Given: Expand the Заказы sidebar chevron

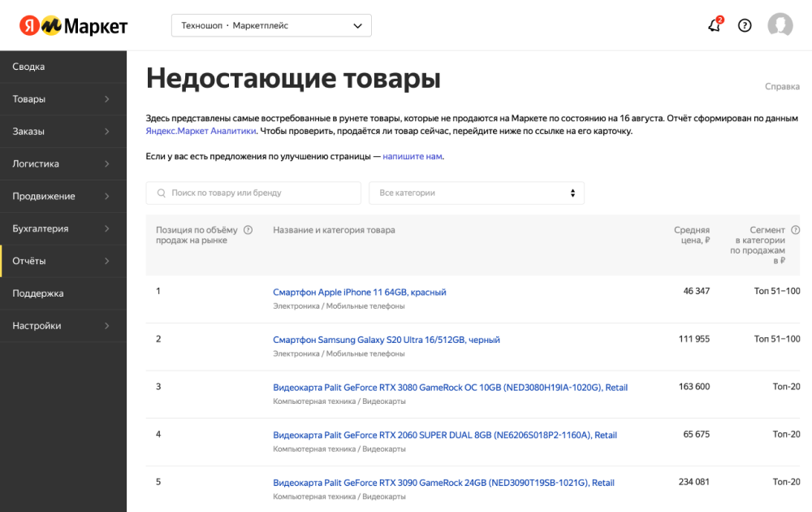Looking at the screenshot, I should tap(106, 132).
